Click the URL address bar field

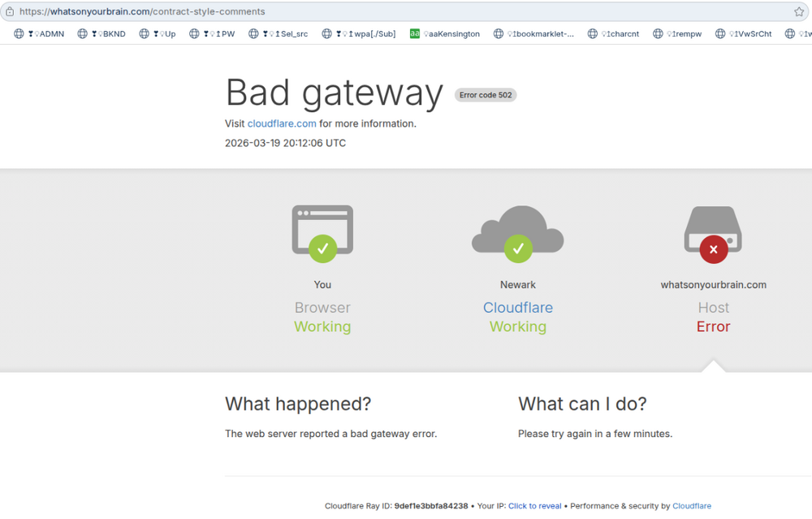pyautogui.click(x=406, y=11)
